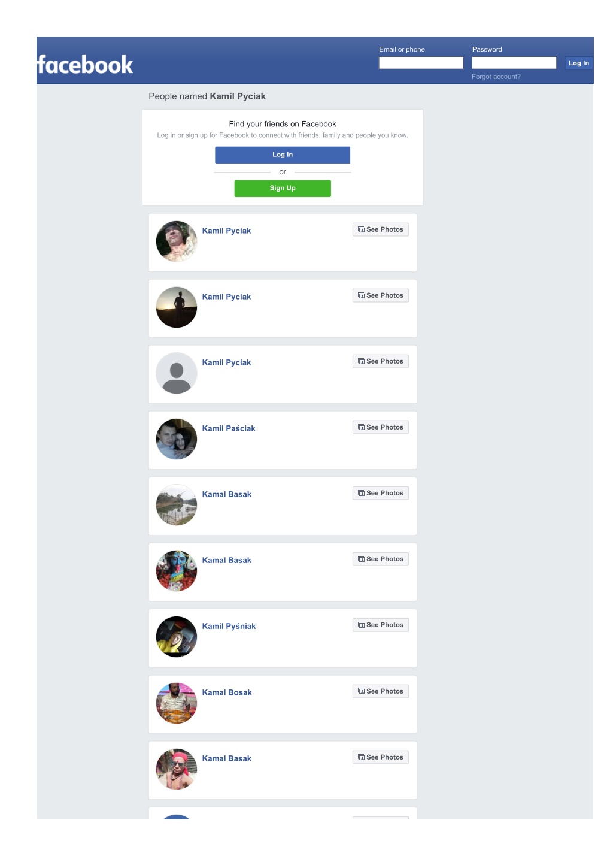613x868 pixels.
Task: Click the lake landscape Kamal Basak profile picture
Action: pos(177,505)
